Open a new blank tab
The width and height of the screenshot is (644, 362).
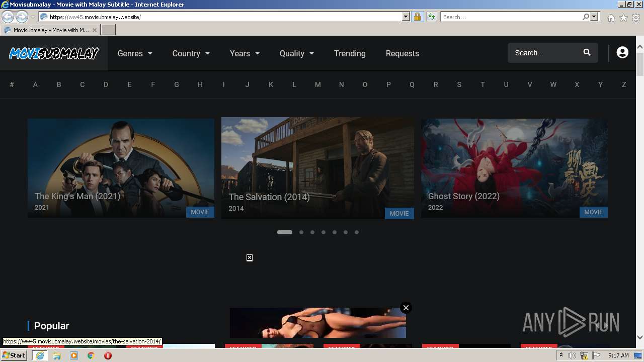coord(108,30)
